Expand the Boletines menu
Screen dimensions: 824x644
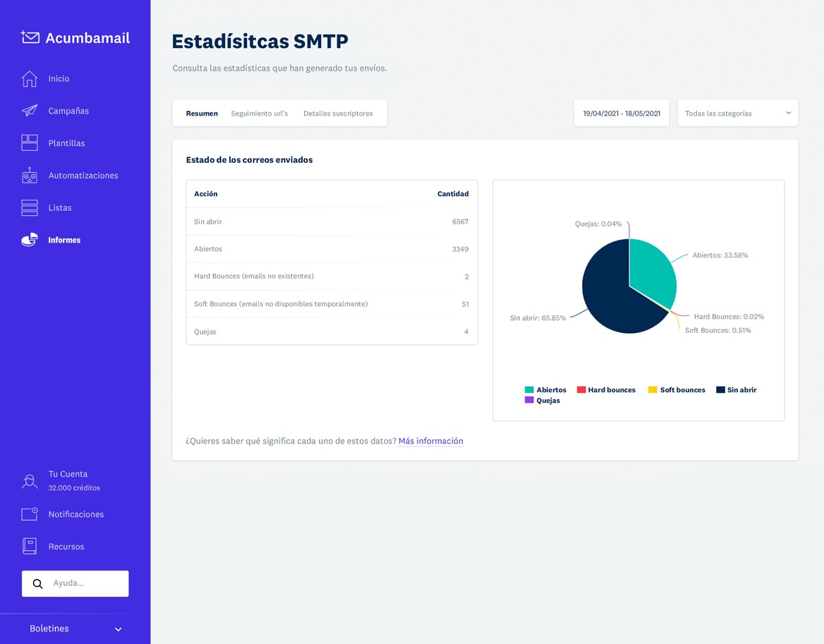click(73, 628)
